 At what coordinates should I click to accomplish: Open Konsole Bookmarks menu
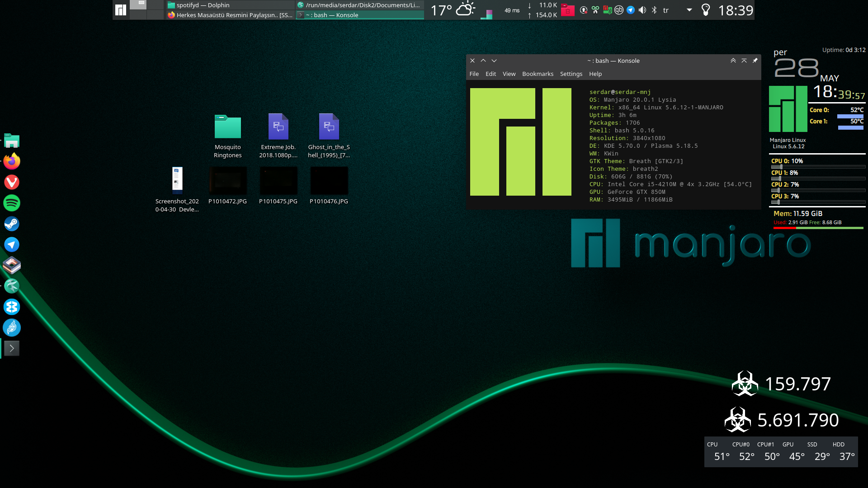(538, 74)
